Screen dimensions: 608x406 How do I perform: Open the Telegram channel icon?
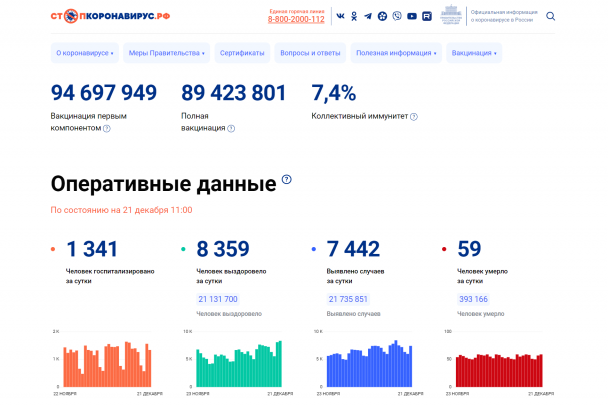(368, 16)
